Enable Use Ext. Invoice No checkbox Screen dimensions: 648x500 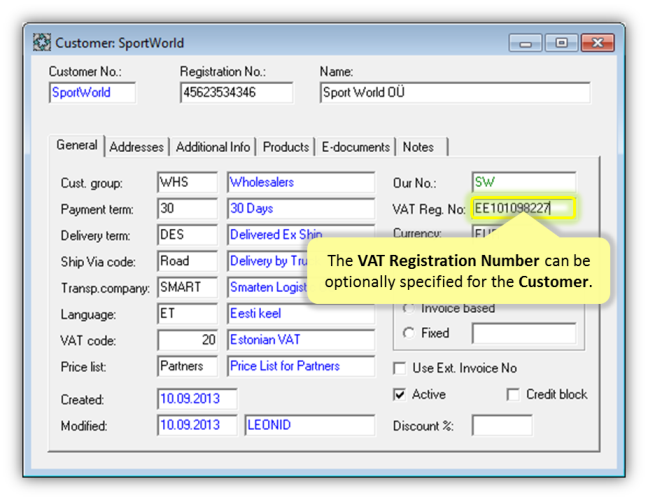point(400,368)
